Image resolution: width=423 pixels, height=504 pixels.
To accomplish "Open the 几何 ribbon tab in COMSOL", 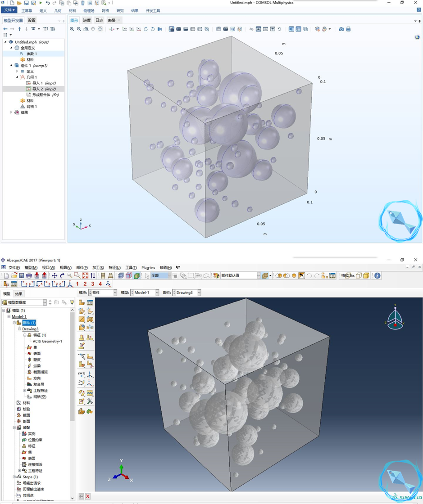I will tap(58, 10).
